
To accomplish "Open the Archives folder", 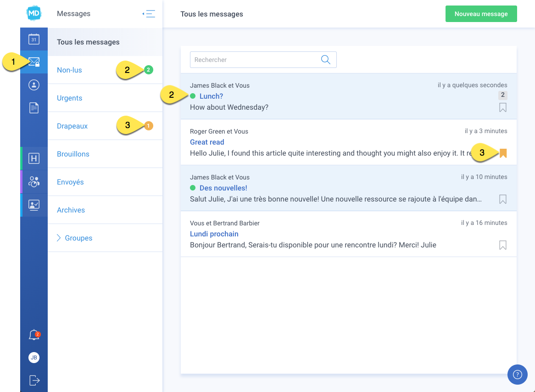I will 105,210.
